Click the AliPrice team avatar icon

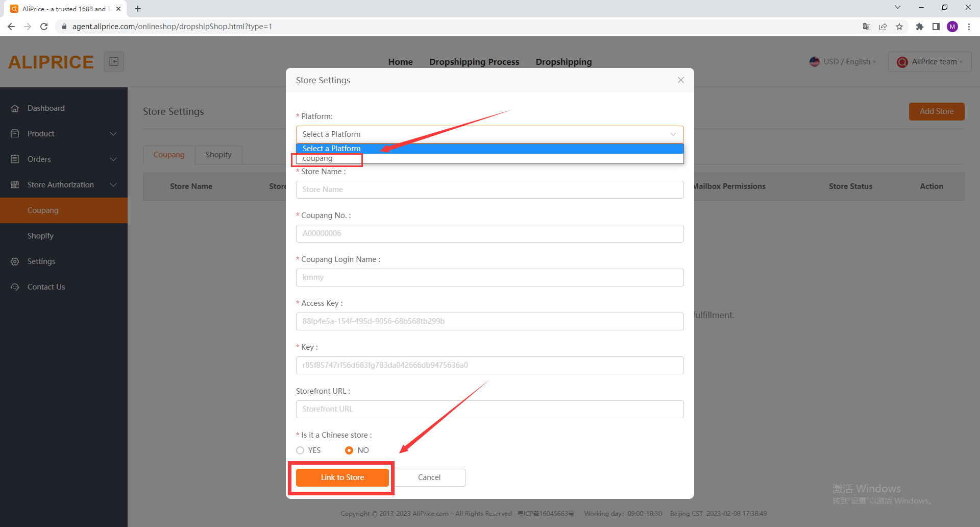tap(902, 62)
